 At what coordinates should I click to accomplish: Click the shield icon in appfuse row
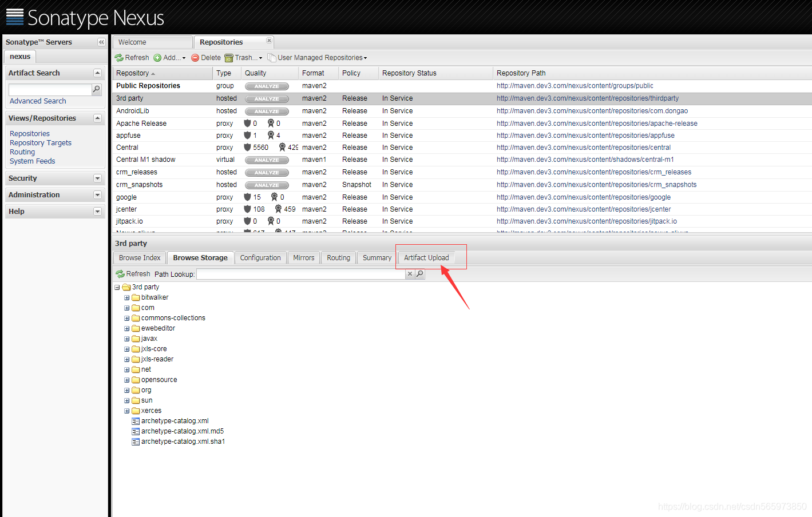click(247, 136)
